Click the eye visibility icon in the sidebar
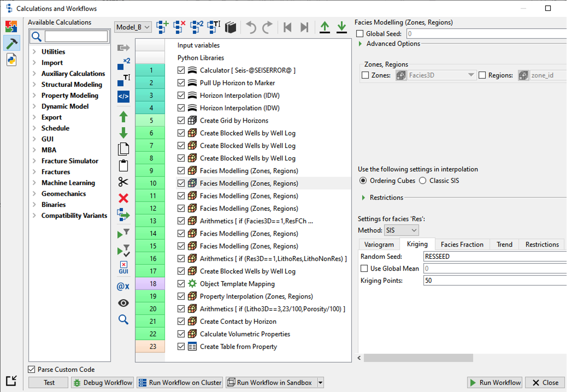The height and width of the screenshot is (392, 567). click(x=123, y=303)
